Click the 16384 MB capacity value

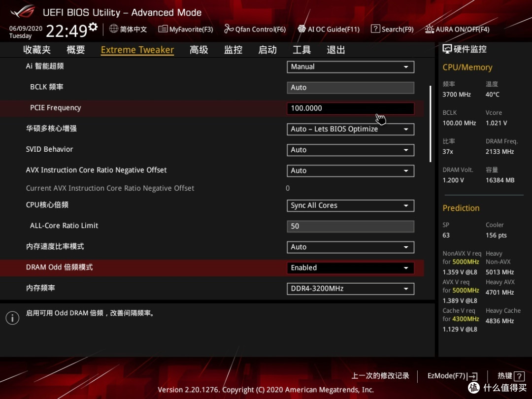500,180
